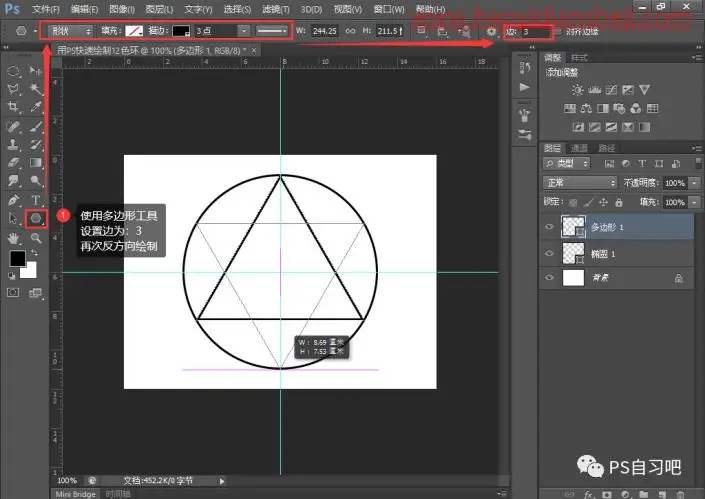Open Layers panel flyout menu

pos(697,147)
